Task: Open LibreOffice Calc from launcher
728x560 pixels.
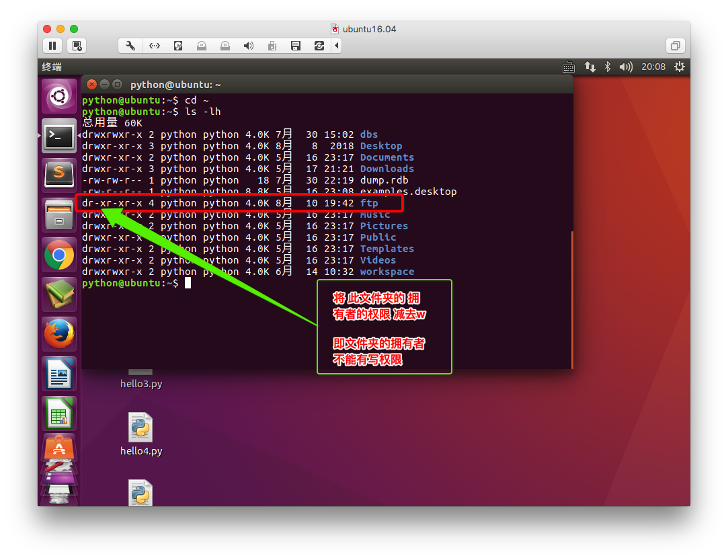Action: [x=59, y=413]
